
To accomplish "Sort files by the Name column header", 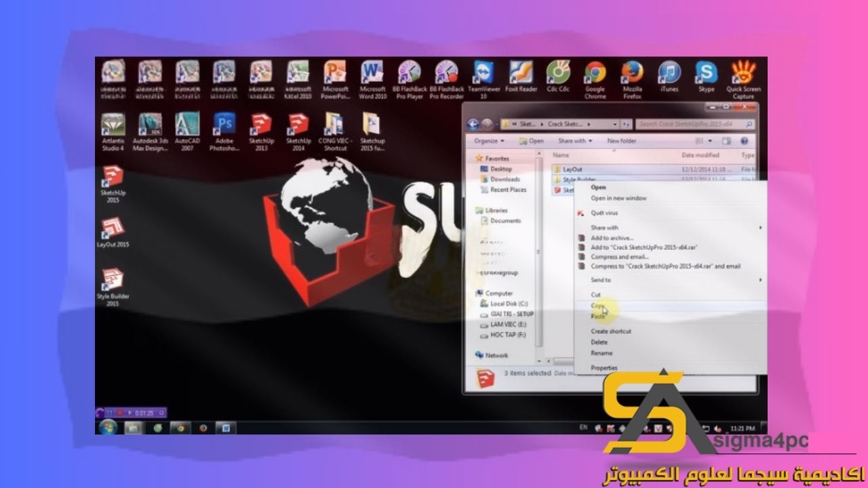I will point(561,155).
